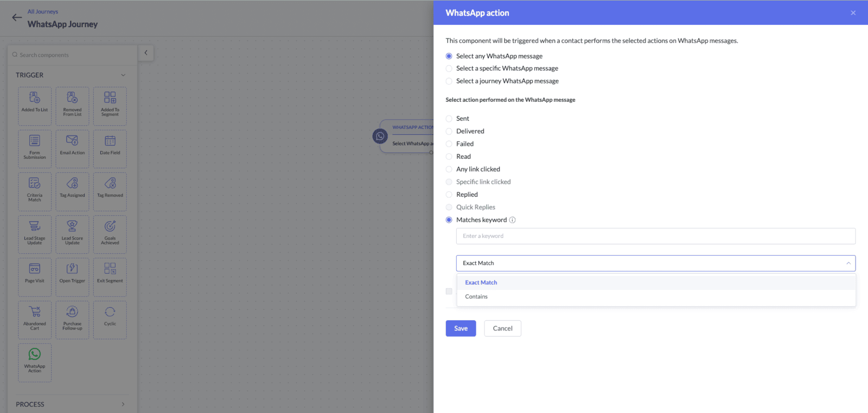Screen dimensions: 868x413
Task: Tick the checkbox below the match dropdown
Action: (449, 292)
